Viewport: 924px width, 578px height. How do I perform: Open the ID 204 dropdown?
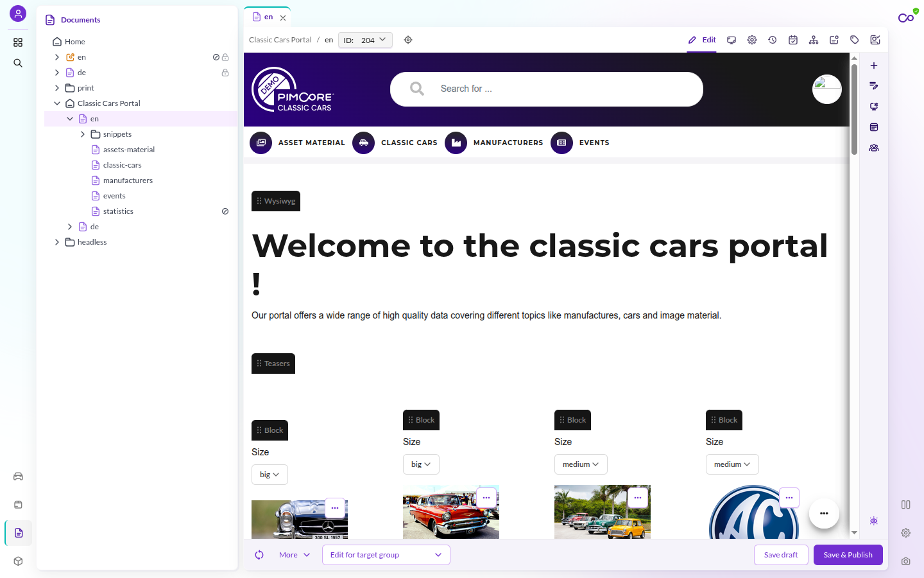pyautogui.click(x=365, y=40)
